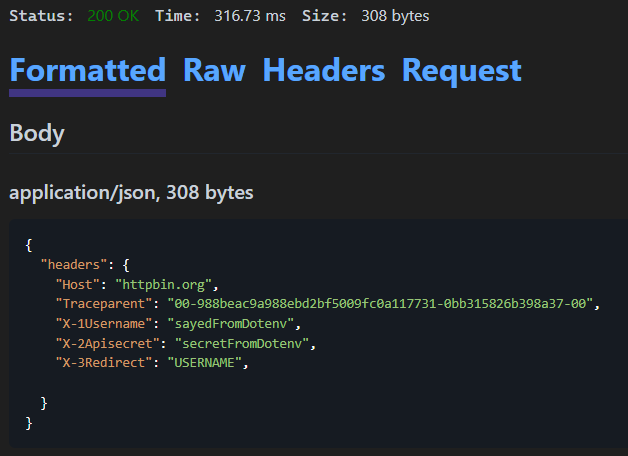This screenshot has width=628, height=456.
Task: Click the "X-3Redirect" key
Action: [x=104, y=363]
